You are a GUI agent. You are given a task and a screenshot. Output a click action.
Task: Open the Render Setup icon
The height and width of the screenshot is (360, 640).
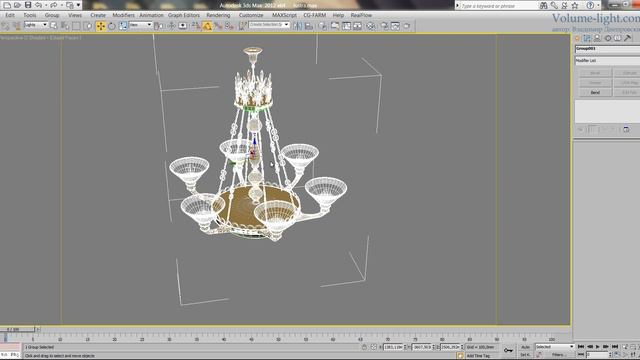point(384,26)
